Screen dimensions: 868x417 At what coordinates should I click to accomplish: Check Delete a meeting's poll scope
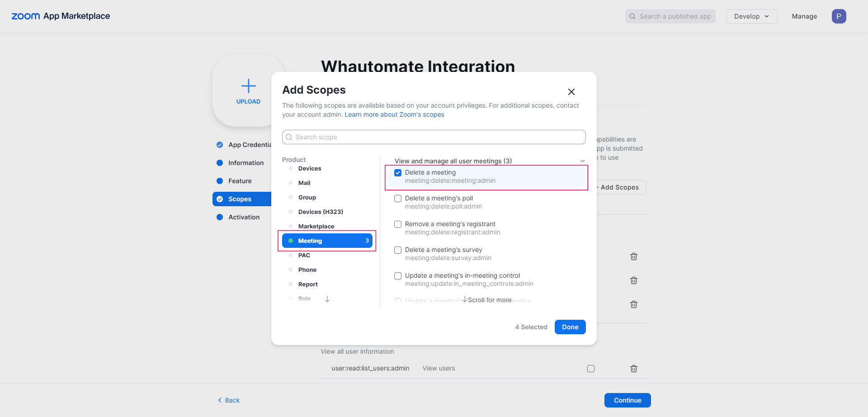[398, 199]
